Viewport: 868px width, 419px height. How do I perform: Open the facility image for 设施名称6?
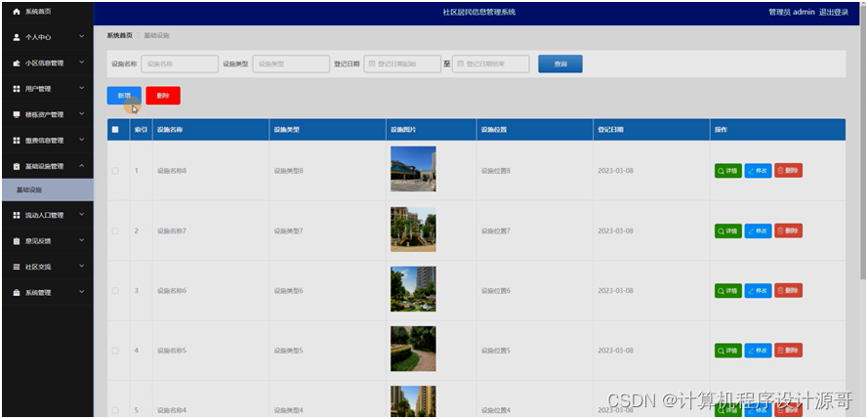pyautogui.click(x=413, y=289)
